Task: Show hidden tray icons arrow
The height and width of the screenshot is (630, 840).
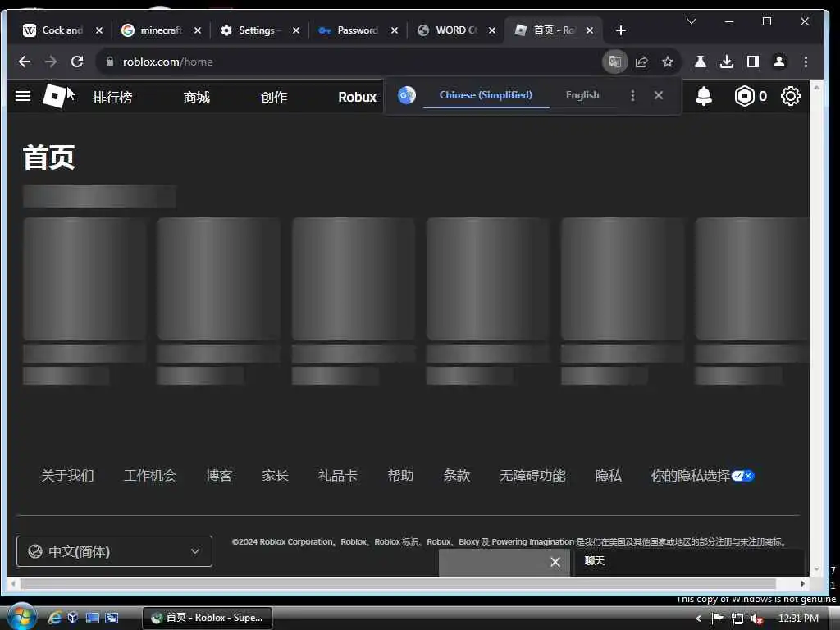Action: click(x=698, y=619)
